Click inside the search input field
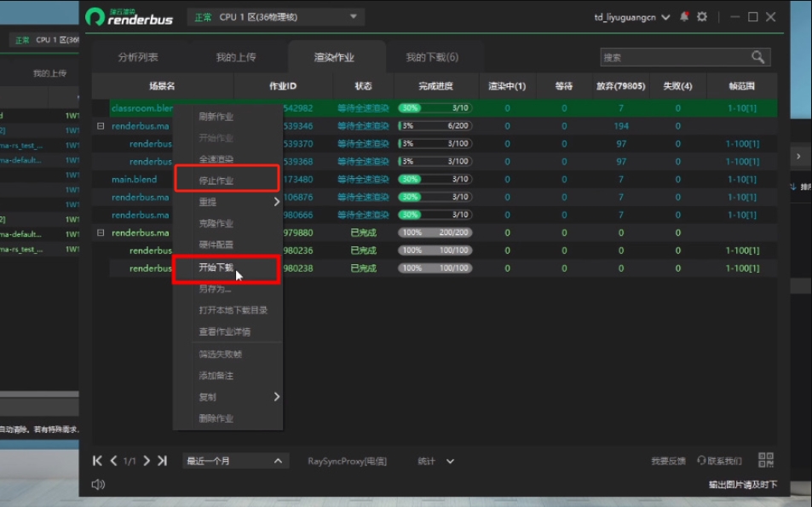812x507 pixels. click(673, 56)
